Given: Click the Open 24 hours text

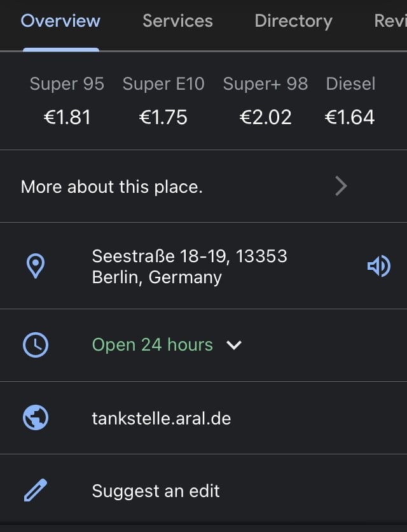Looking at the screenshot, I should pyautogui.click(x=153, y=345).
